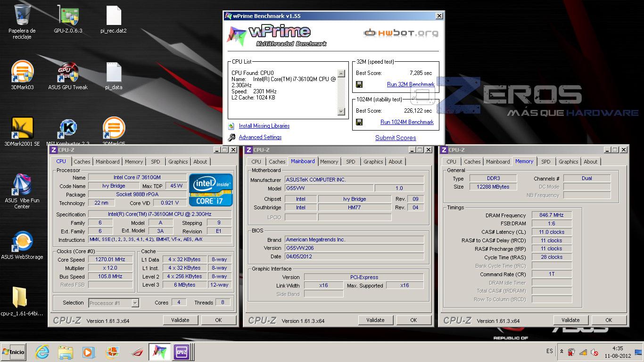Screen dimensions: 644x362
Task: Click the BIOS Version field G55VW.206
Action: click(354, 248)
